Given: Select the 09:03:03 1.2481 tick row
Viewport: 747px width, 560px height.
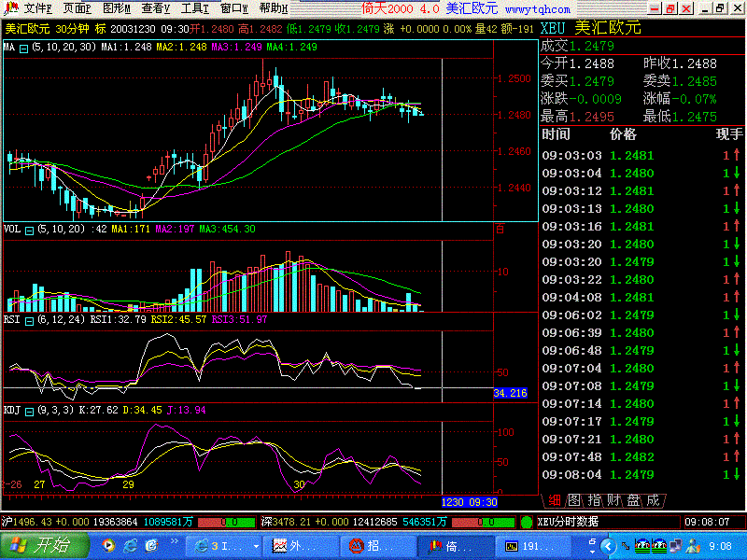Looking at the screenshot, I should tap(641, 156).
